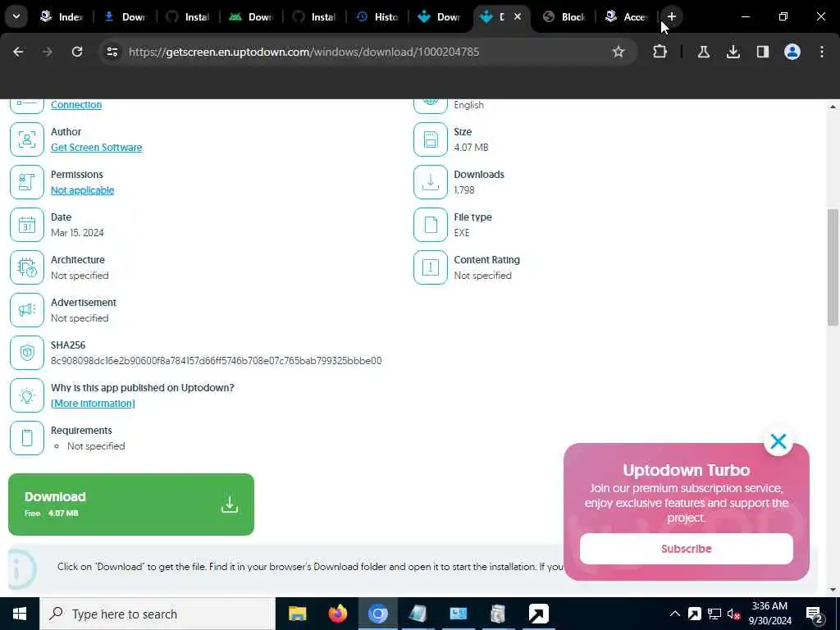Screen dimensions: 840x630
Task: Click the Content Rating exclamation icon
Action: [x=431, y=267]
